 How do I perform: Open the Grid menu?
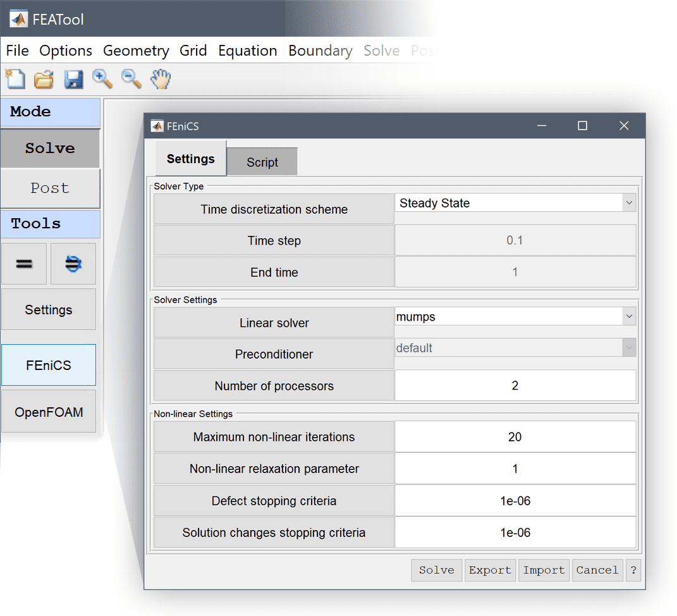(x=193, y=51)
